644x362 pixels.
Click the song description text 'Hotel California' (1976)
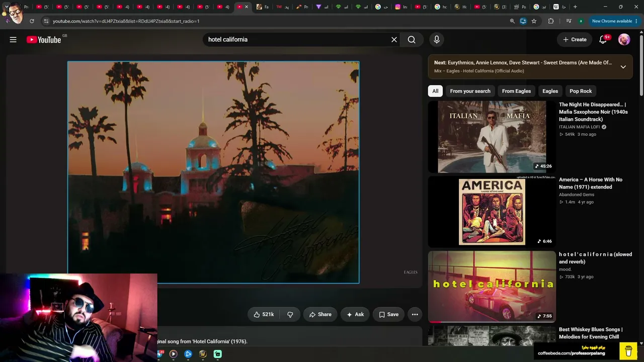[220, 341]
